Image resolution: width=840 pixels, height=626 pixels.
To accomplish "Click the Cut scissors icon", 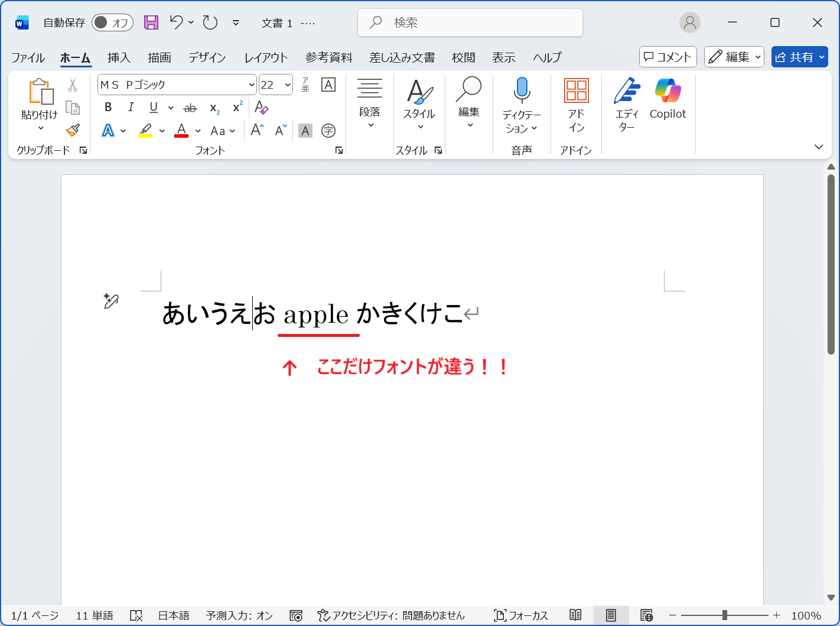I will coord(73,85).
